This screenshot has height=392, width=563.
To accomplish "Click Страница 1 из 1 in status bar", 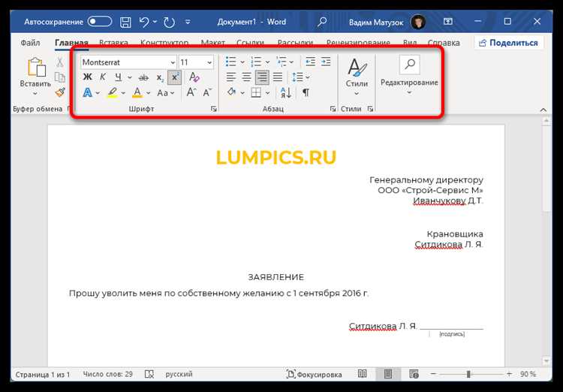I will [x=42, y=375].
